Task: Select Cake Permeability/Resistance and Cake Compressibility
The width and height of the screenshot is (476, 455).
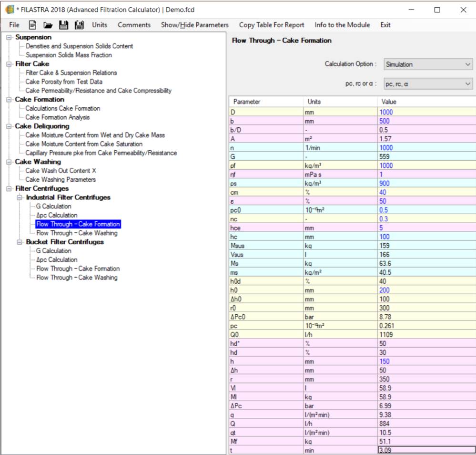Action: 98,91
